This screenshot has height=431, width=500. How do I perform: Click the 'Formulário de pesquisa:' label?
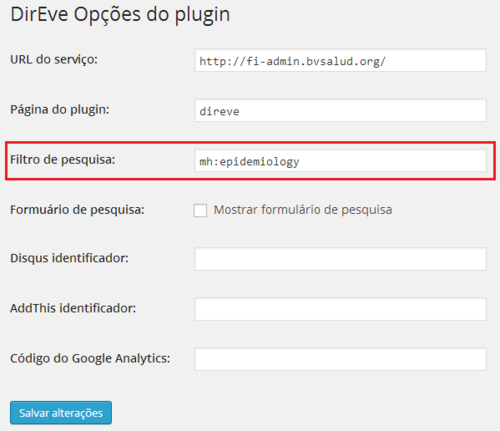tap(77, 210)
